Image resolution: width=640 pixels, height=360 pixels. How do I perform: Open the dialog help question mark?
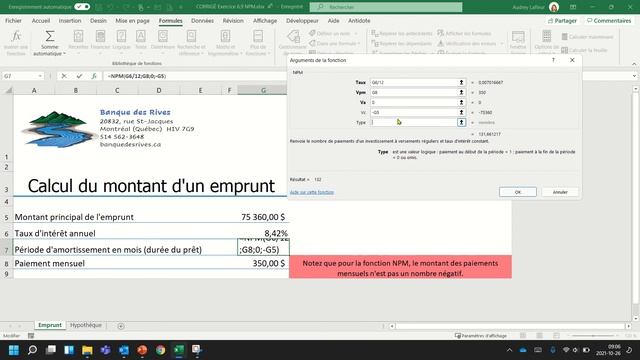553,60
